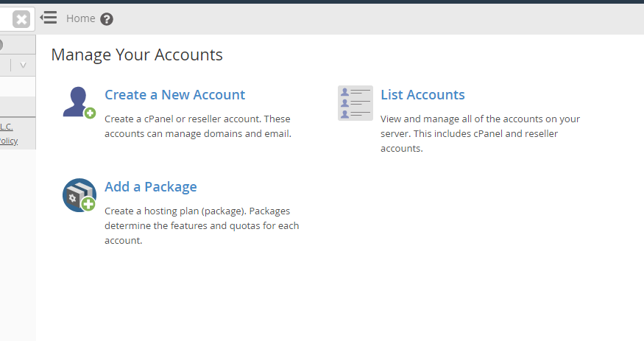Go to the Home breadcrumb
Image resolution: width=644 pixels, height=341 pixels.
[x=80, y=18]
